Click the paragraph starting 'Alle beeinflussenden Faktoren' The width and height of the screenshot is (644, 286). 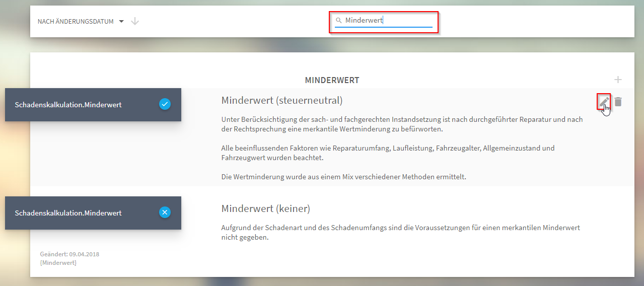point(388,153)
